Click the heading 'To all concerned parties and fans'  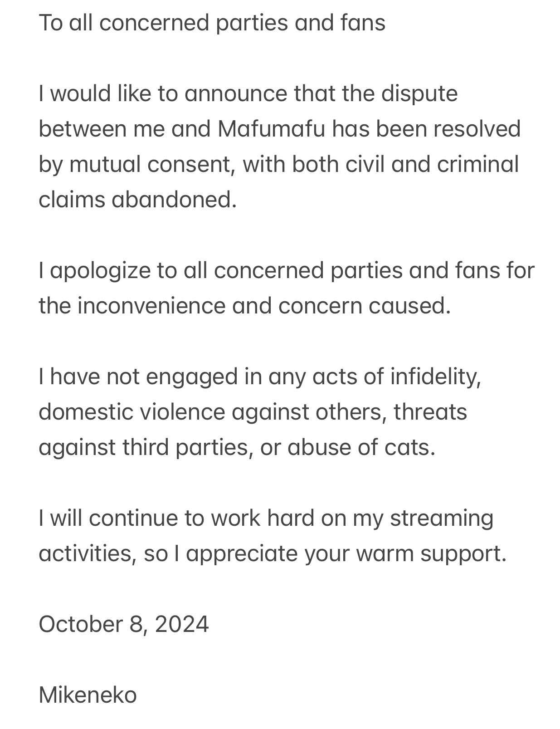pyautogui.click(x=212, y=23)
